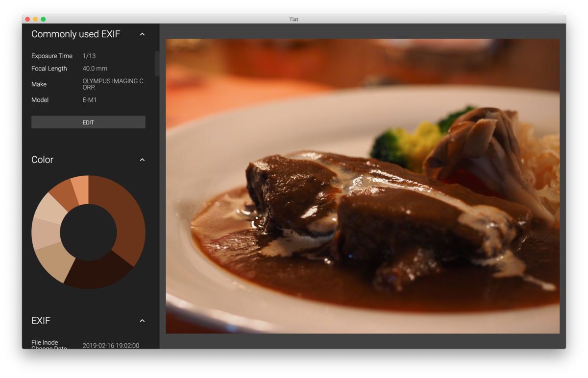Click the EXIF section heading
Viewport: 588px width, 378px height.
[x=41, y=321]
